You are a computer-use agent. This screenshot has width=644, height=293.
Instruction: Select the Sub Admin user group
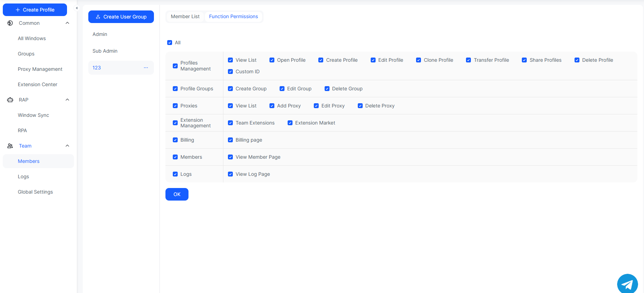pyautogui.click(x=105, y=51)
